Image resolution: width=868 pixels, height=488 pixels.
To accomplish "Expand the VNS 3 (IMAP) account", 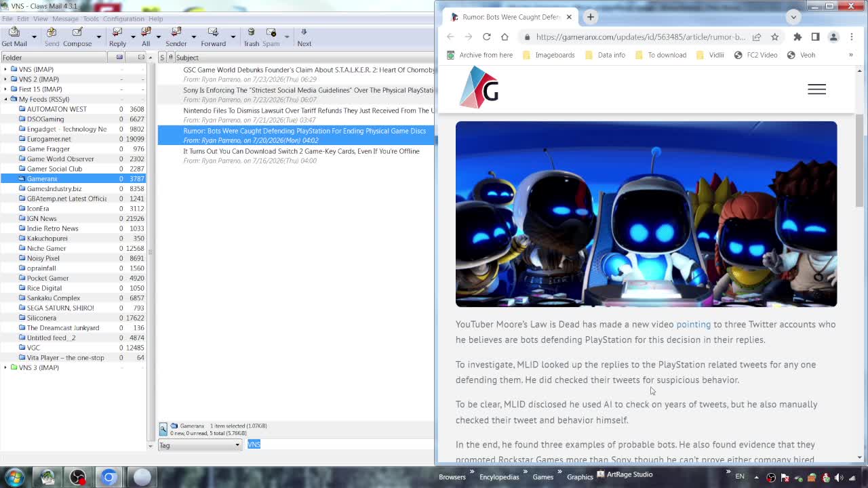I will pyautogui.click(x=5, y=367).
